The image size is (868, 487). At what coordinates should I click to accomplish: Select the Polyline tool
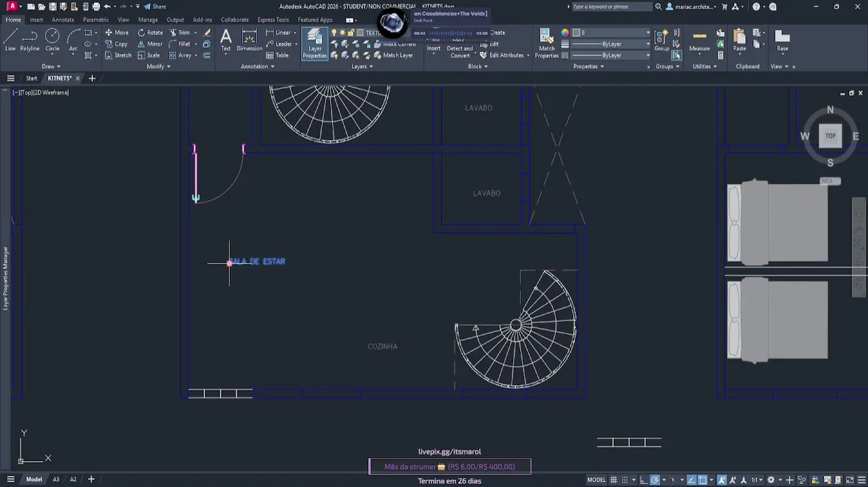(x=30, y=40)
